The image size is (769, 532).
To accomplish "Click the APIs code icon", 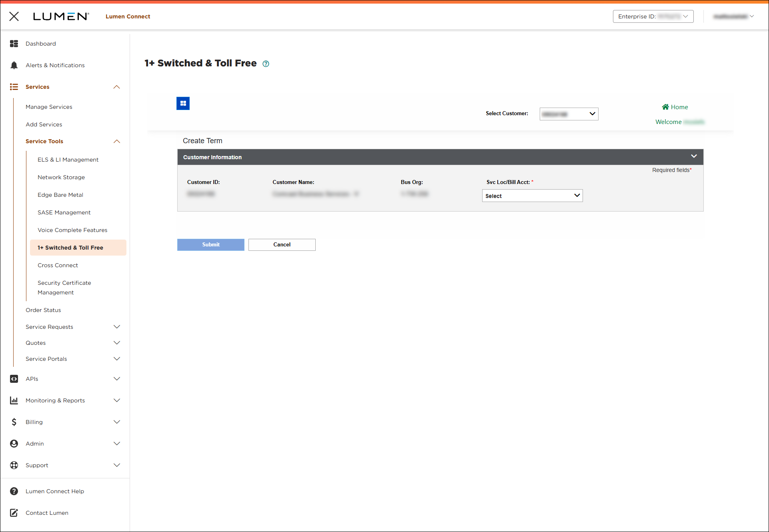I will point(14,379).
